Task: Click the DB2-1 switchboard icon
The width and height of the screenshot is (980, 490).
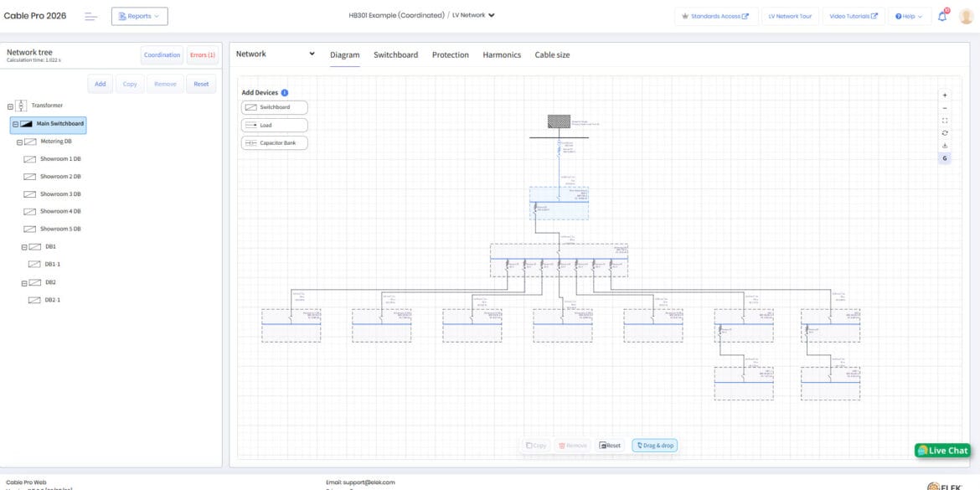Action: click(34, 301)
